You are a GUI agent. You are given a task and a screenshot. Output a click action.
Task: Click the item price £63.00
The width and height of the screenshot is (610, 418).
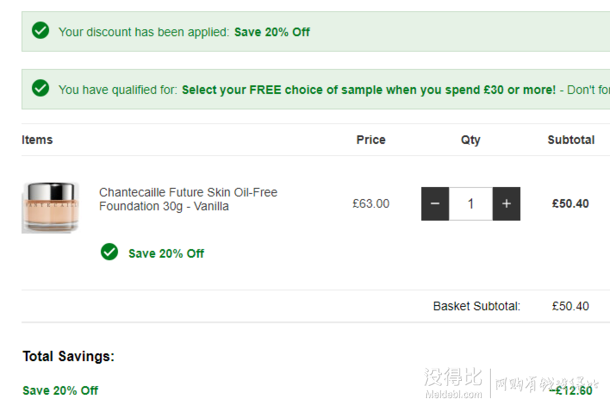coord(371,204)
